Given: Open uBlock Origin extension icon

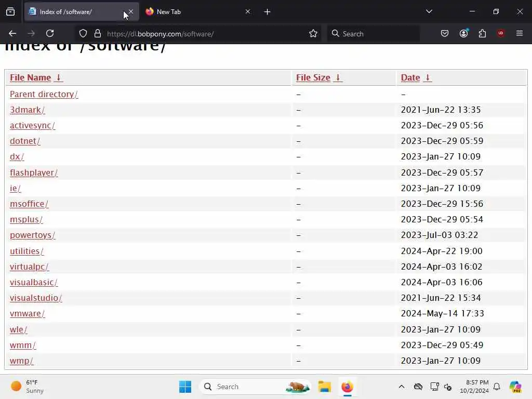Looking at the screenshot, I should click(501, 33).
